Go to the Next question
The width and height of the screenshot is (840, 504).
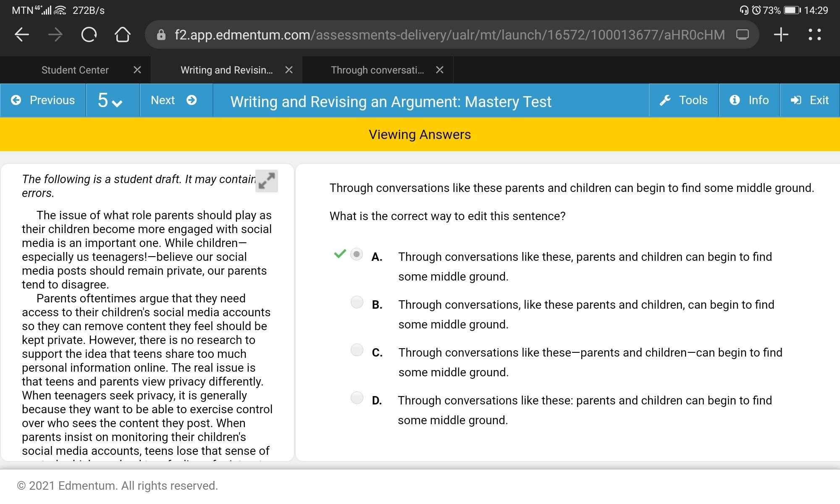click(x=174, y=100)
